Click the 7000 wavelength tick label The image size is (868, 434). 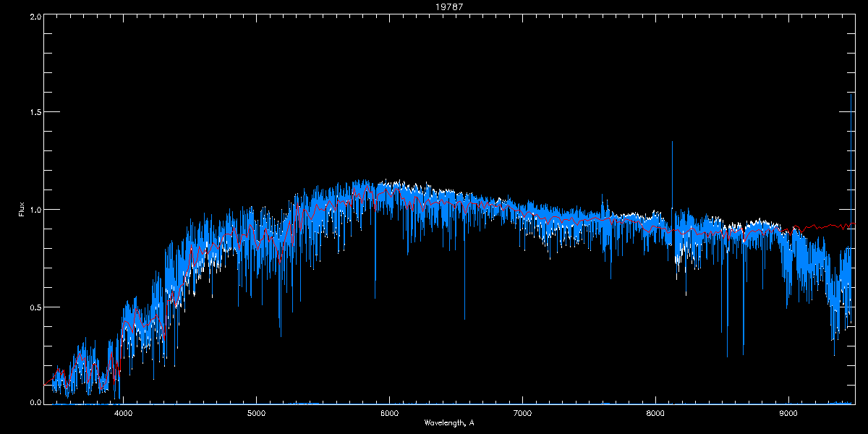tap(522, 414)
